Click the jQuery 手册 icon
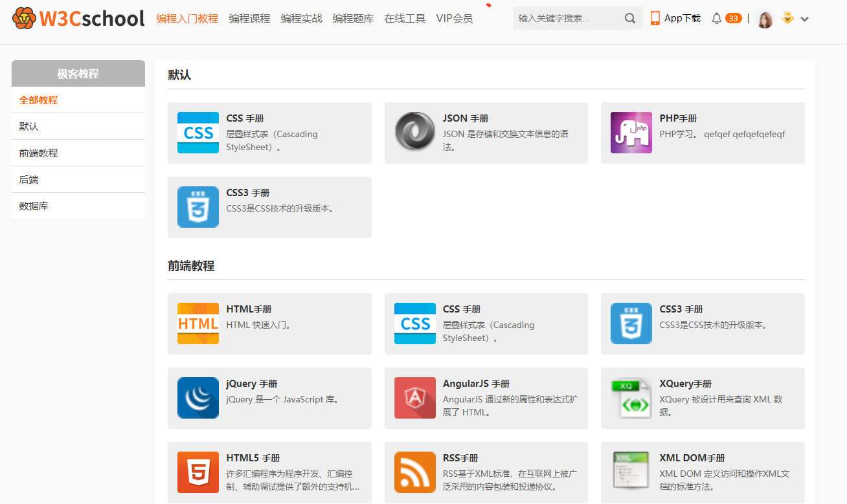847x504 pixels. (198, 398)
